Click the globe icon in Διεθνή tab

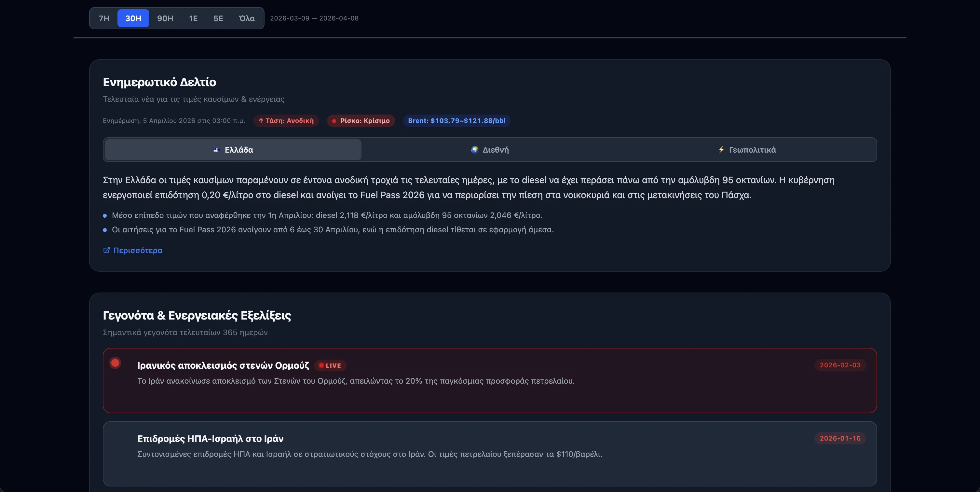coord(474,150)
